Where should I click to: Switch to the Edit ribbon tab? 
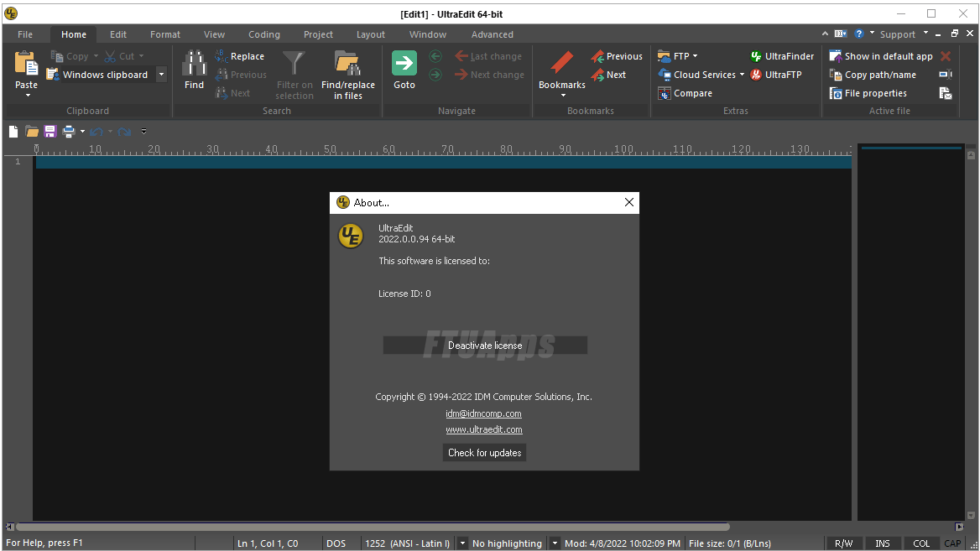pos(118,34)
